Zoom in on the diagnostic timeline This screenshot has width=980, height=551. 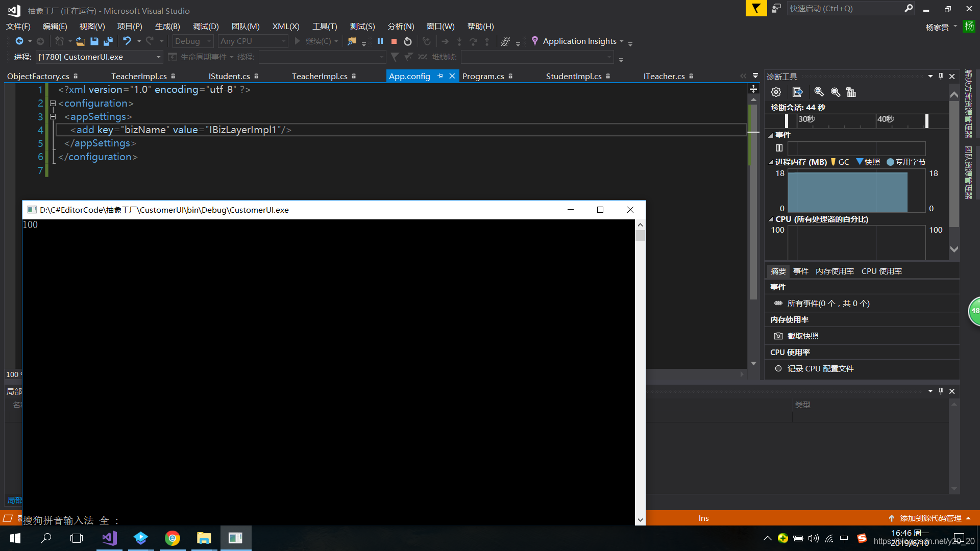coord(819,92)
